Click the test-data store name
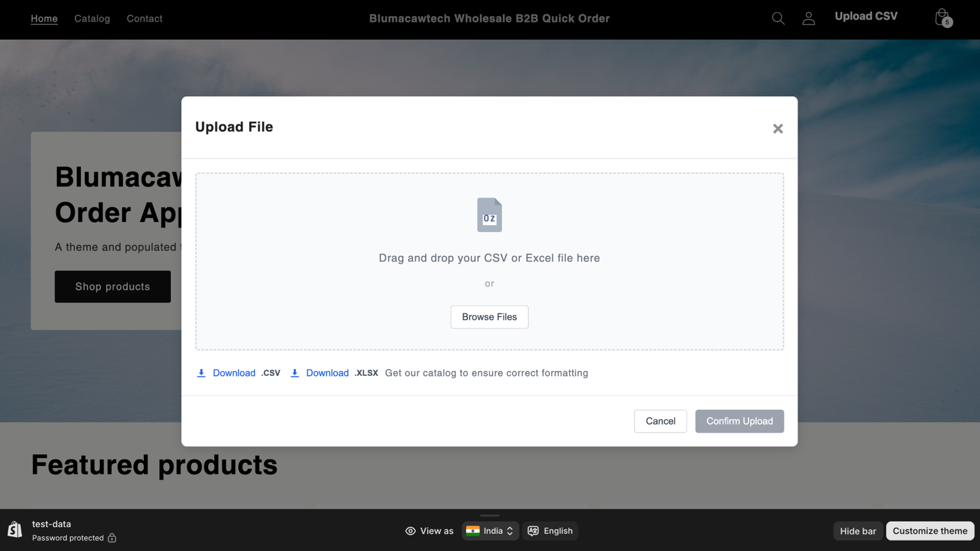Viewport: 980px width, 551px height. coord(51,524)
